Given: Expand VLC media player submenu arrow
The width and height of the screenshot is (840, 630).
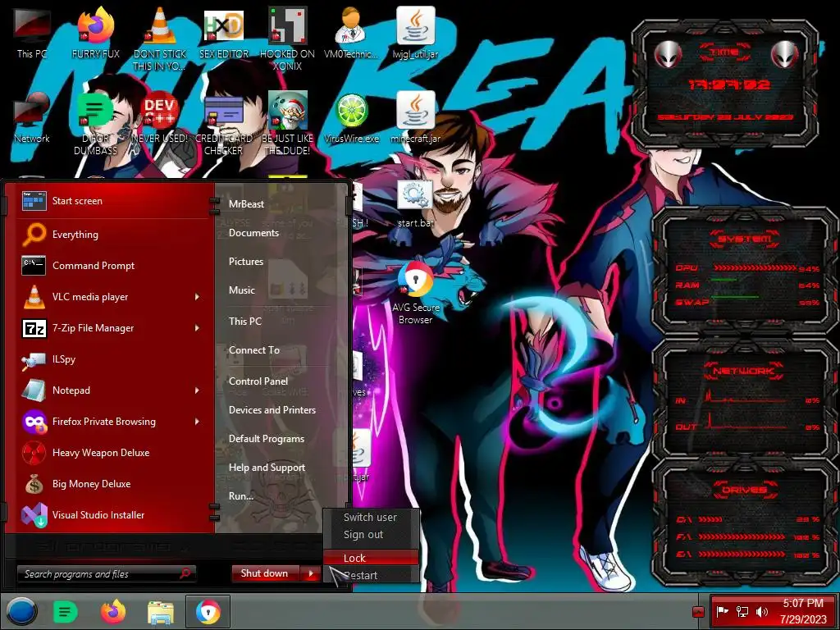Looking at the screenshot, I should [197, 297].
